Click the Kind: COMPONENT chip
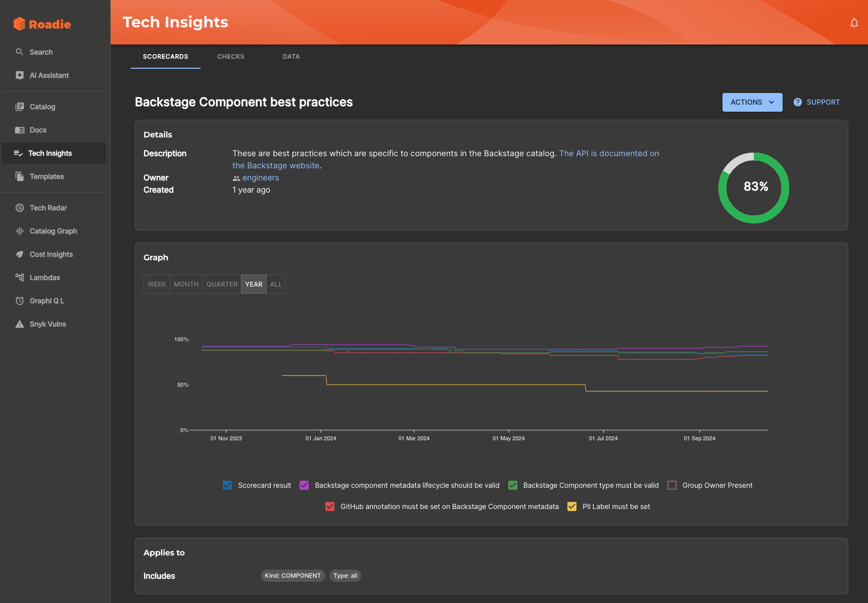868x603 pixels. tap(293, 576)
